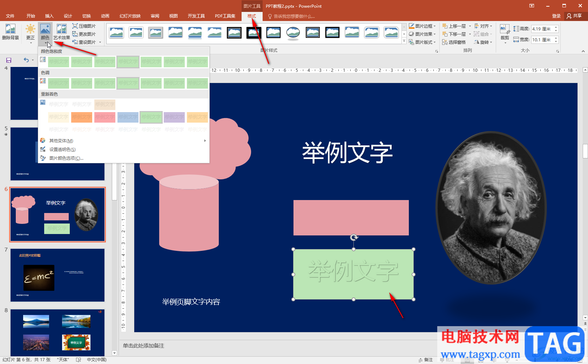Expand the 图片边框 dropdown arrow
This screenshot has width=588, height=364.
[x=435, y=26]
